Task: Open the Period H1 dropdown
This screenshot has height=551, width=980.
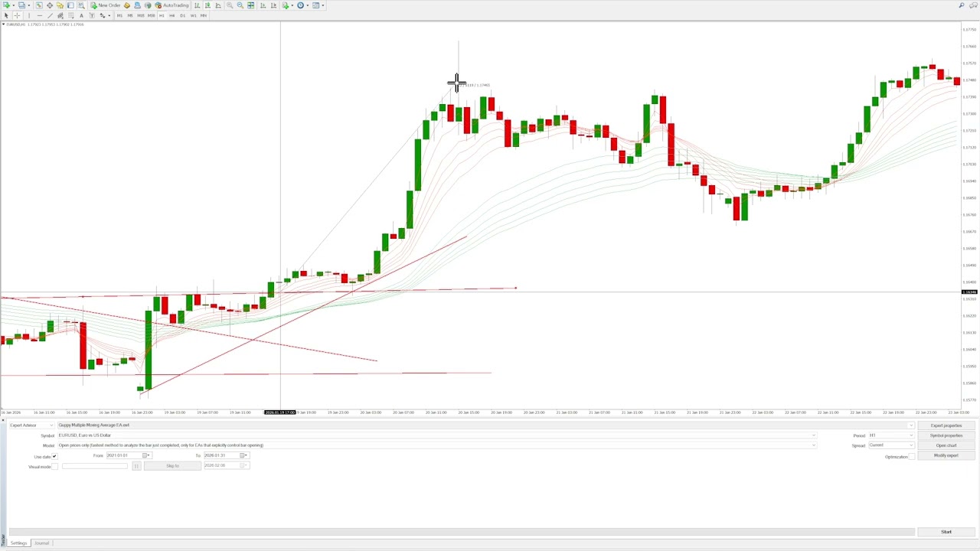Action: coord(890,435)
